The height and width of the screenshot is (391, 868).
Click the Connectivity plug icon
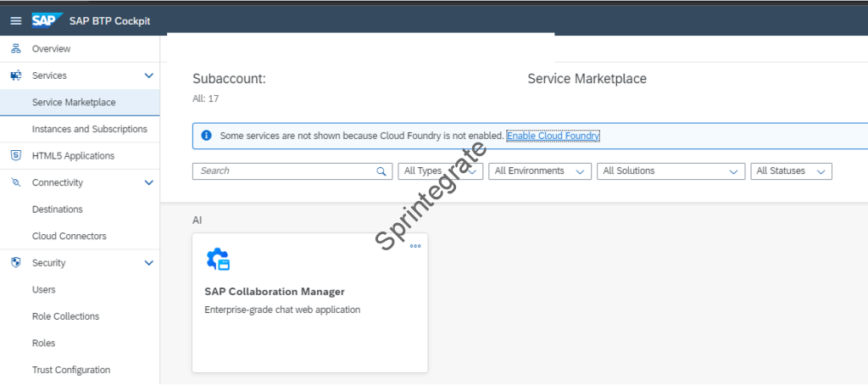(15, 182)
